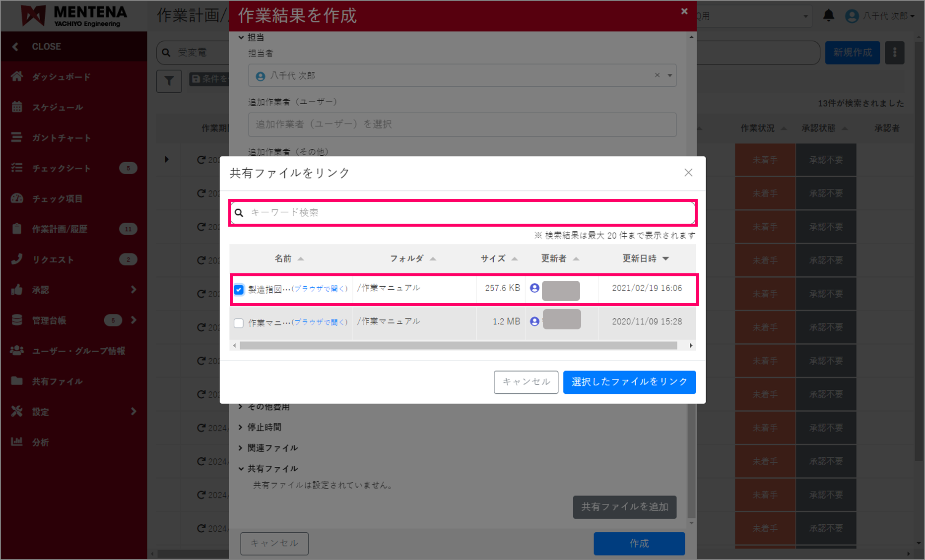The height and width of the screenshot is (560, 925).
Task: Click the 共有ファイルを追加 button
Action: (x=624, y=507)
